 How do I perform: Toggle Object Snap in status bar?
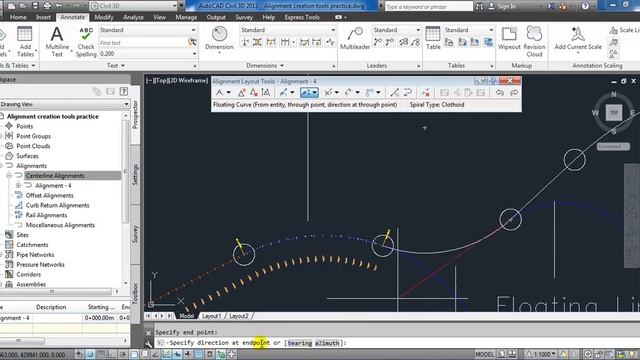pos(134,354)
